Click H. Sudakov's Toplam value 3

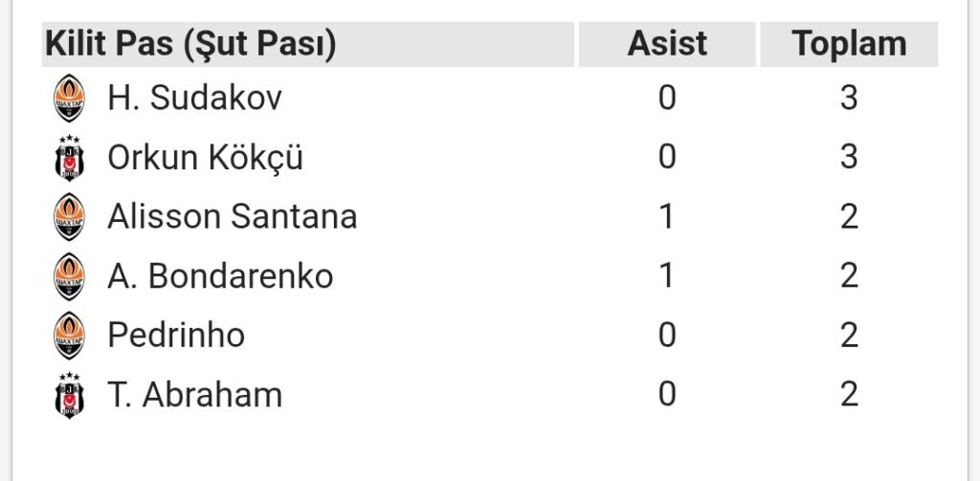click(849, 98)
